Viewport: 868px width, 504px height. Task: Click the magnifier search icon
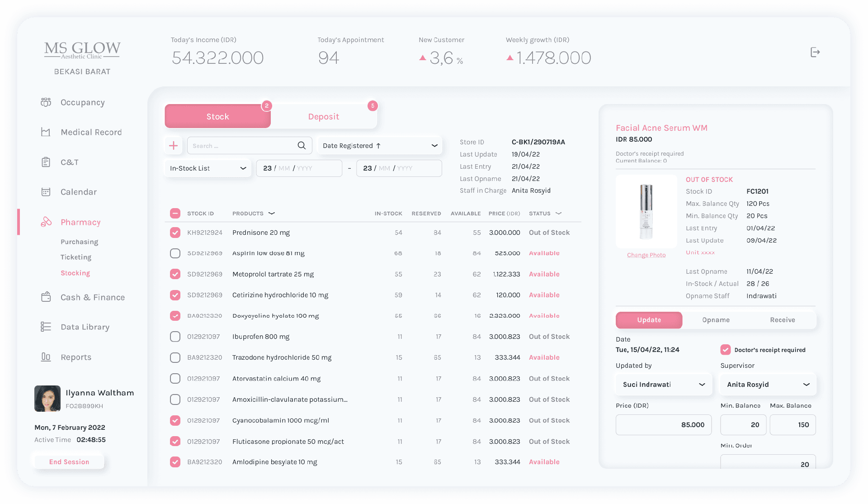302,146
